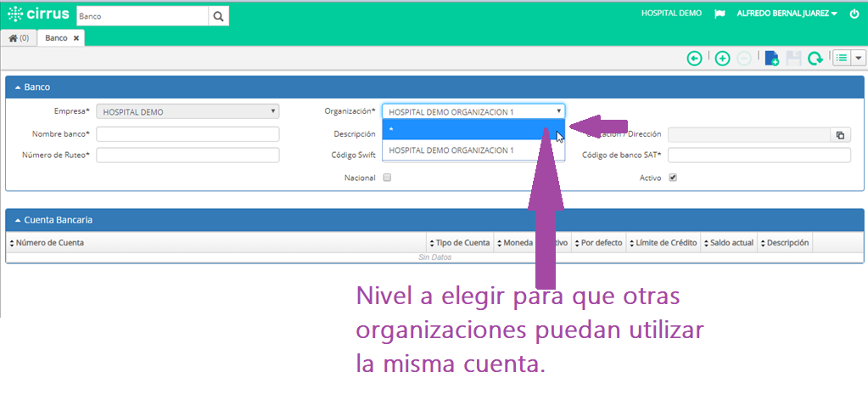Click the search magnifier button
Image resolution: width=868 pixels, height=395 pixels.
219,17
